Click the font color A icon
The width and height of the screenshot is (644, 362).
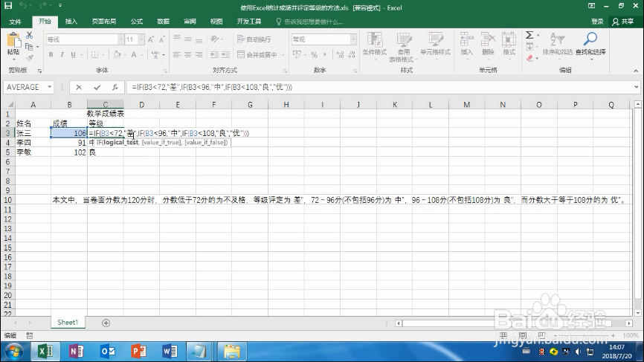(x=134, y=54)
